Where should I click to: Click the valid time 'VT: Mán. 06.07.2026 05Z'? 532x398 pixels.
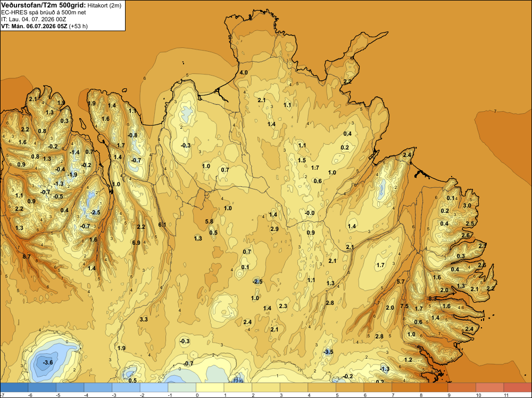click(34, 26)
